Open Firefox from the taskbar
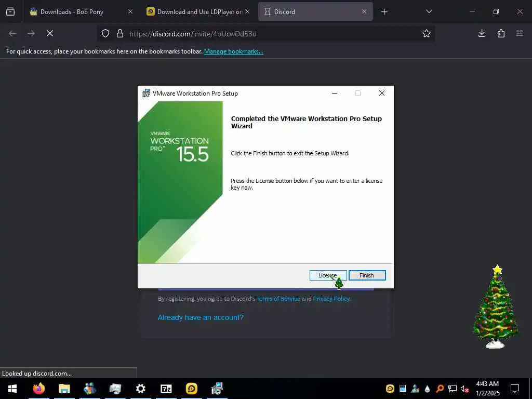This screenshot has width=532, height=399. click(x=38, y=389)
